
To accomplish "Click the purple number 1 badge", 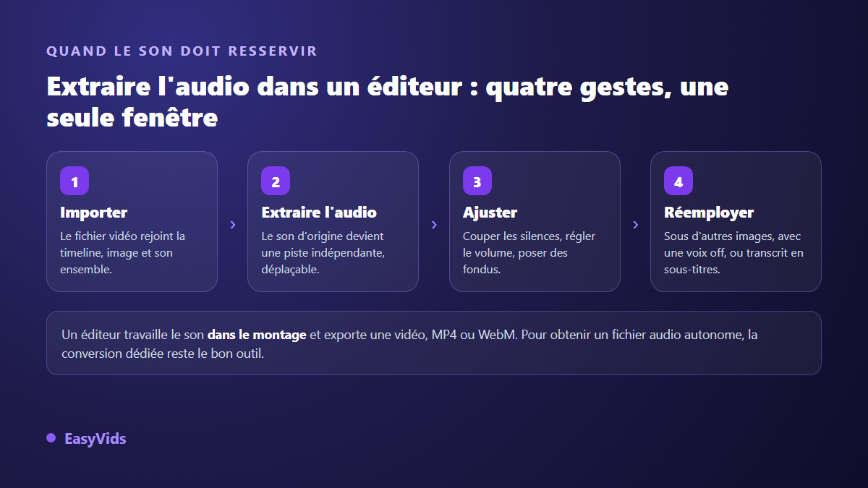I will [x=75, y=181].
